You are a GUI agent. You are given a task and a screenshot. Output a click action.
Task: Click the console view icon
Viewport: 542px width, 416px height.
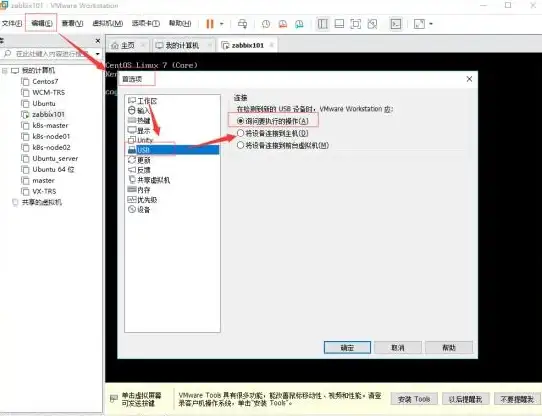pyautogui.click(x=396, y=24)
